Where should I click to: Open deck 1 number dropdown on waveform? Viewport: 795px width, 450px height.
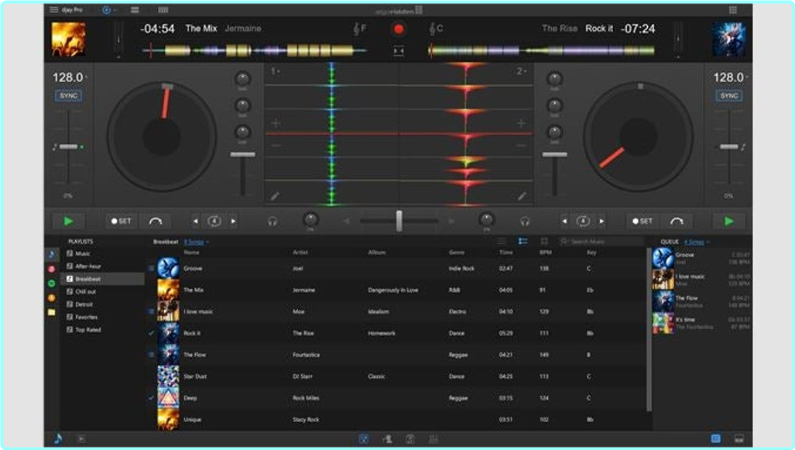pos(274,71)
